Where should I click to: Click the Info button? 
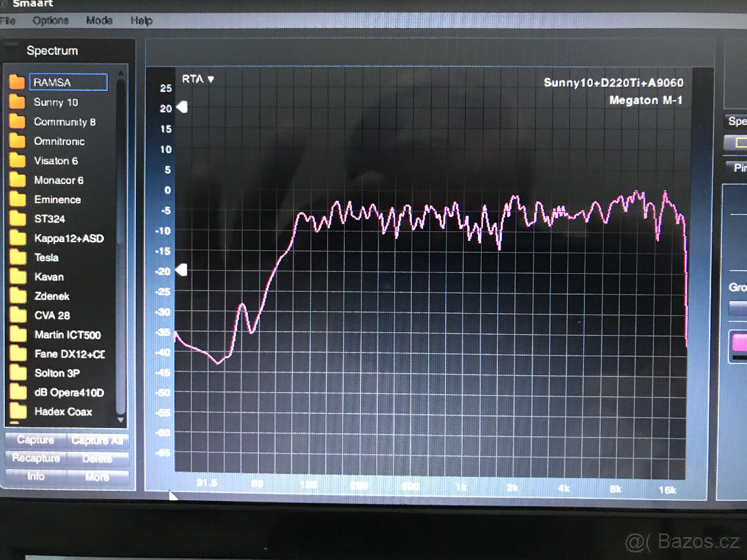(35, 476)
